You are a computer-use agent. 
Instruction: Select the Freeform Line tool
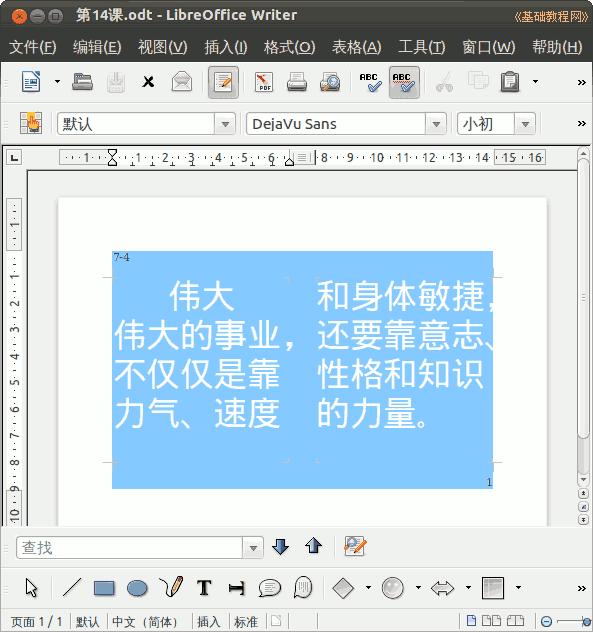pyautogui.click(x=172, y=587)
